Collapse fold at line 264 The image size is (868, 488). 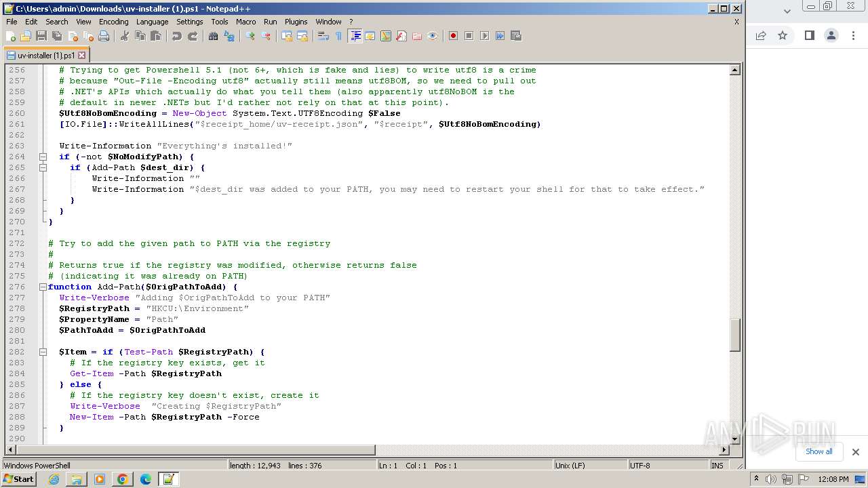click(x=43, y=157)
